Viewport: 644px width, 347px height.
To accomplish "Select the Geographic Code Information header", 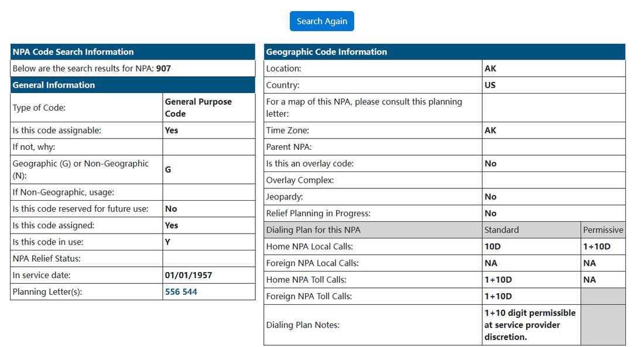I will pos(444,51).
